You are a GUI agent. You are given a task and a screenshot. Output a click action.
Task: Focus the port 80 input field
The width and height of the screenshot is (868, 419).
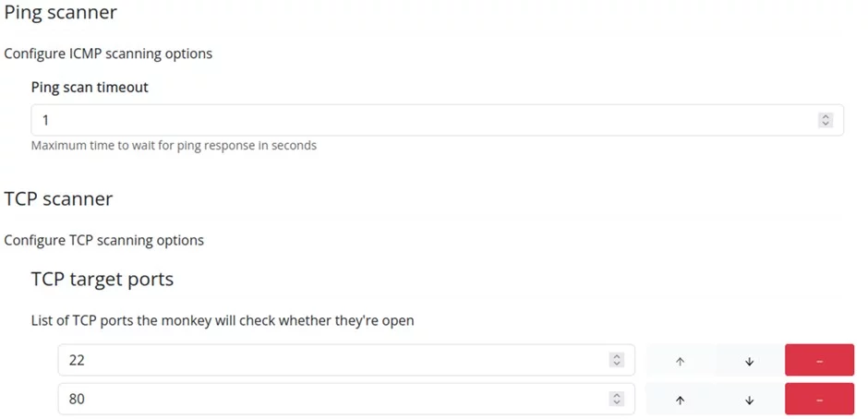pos(332,399)
